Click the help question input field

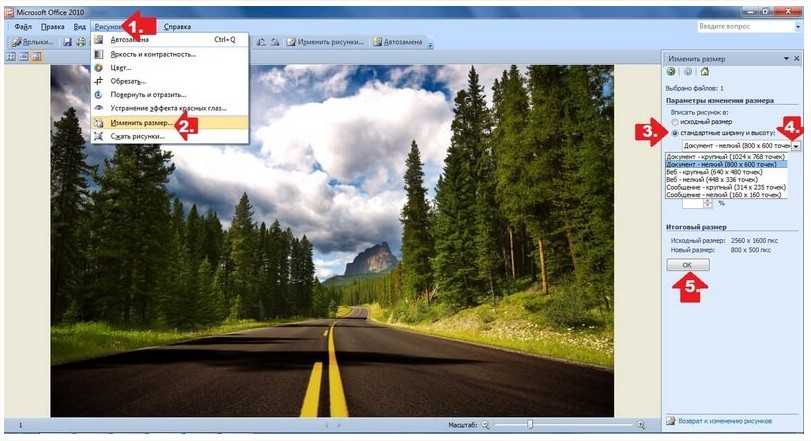tap(738, 26)
